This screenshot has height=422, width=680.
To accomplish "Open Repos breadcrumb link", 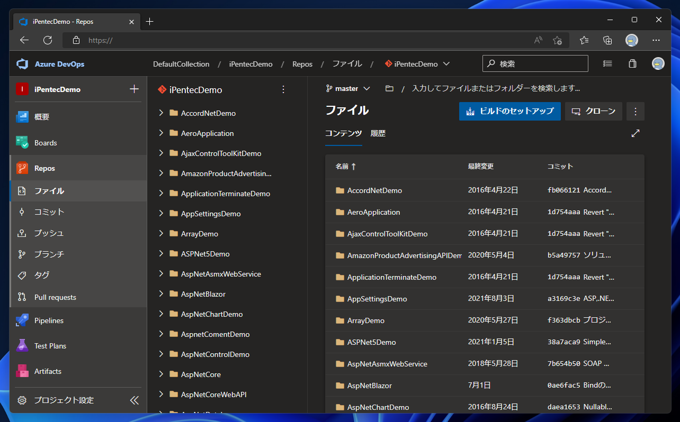I will 302,64.
